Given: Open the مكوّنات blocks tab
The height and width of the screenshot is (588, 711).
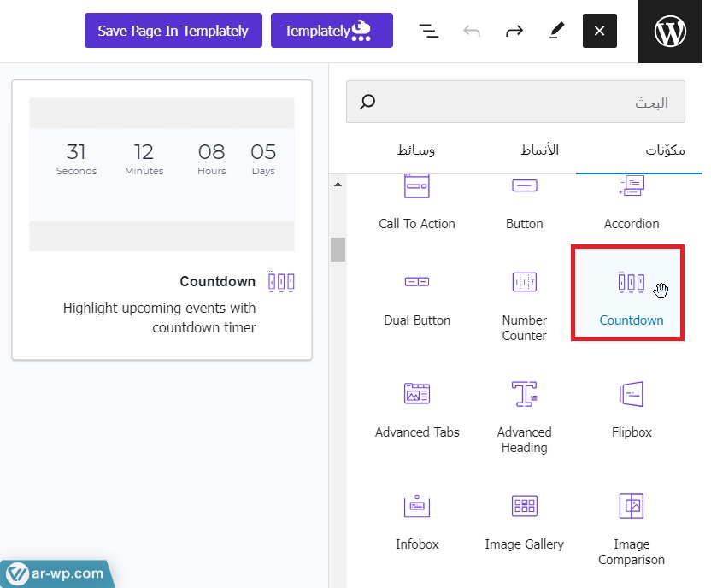Looking at the screenshot, I should [x=666, y=150].
